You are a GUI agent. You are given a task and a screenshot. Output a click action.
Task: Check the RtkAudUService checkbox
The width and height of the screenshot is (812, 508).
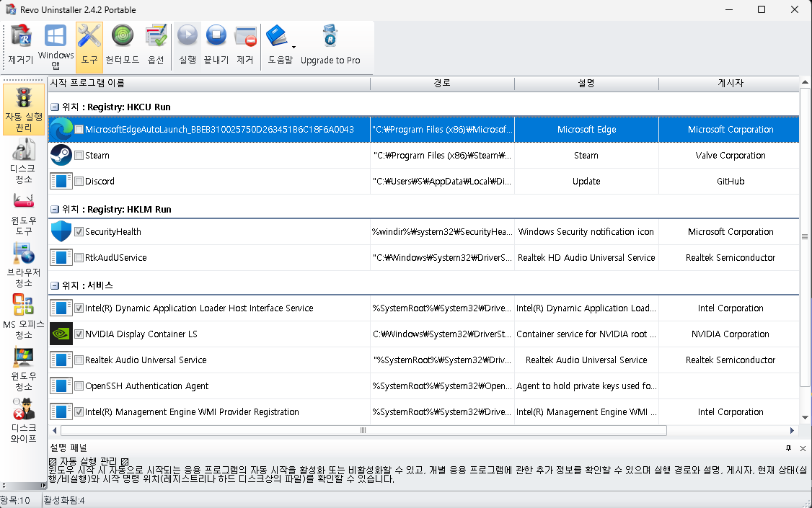(79, 258)
